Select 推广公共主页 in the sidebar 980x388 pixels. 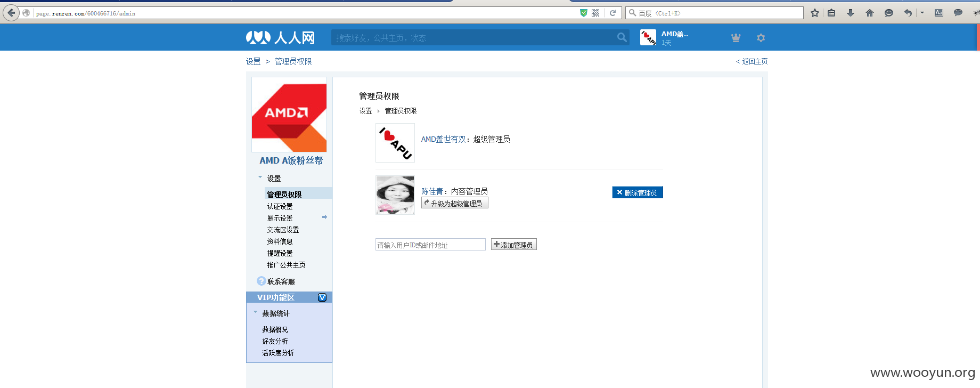[x=286, y=265]
